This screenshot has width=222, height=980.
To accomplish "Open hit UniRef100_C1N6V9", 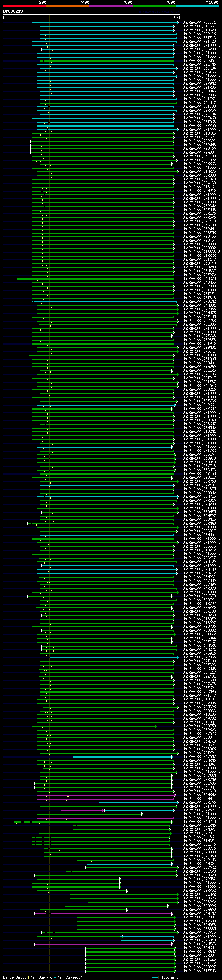I will [x=199, y=30].
